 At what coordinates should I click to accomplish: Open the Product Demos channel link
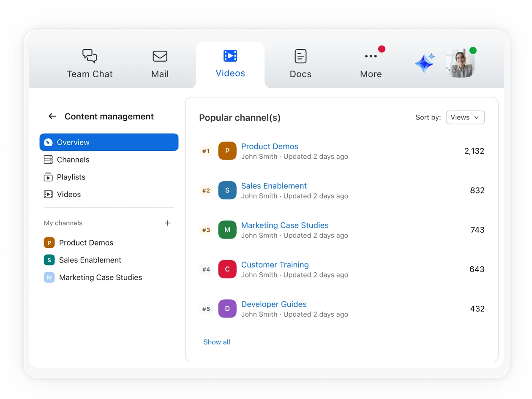(x=270, y=147)
